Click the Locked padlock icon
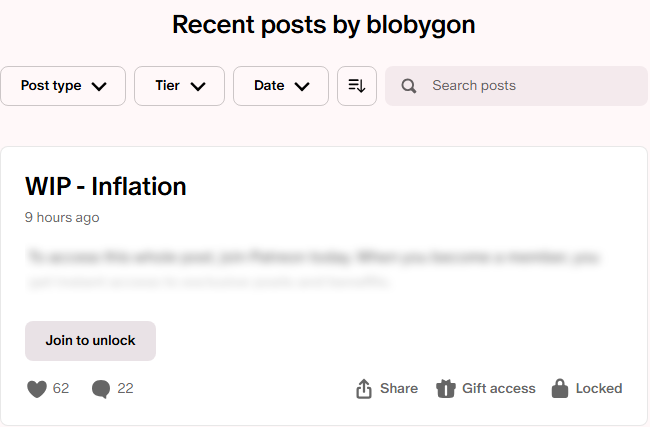 [x=560, y=389]
